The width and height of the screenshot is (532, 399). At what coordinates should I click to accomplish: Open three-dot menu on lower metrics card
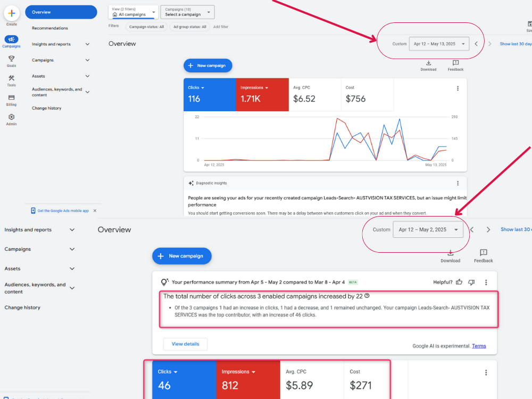click(x=486, y=372)
